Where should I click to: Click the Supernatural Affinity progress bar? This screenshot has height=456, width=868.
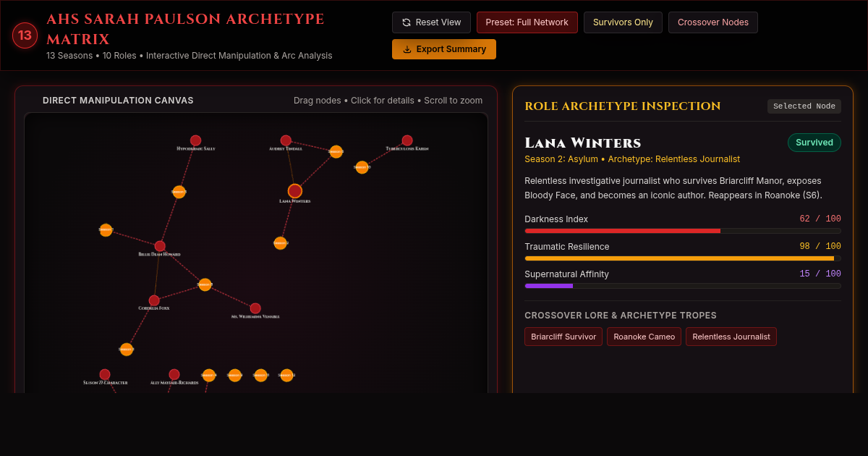[x=683, y=286]
